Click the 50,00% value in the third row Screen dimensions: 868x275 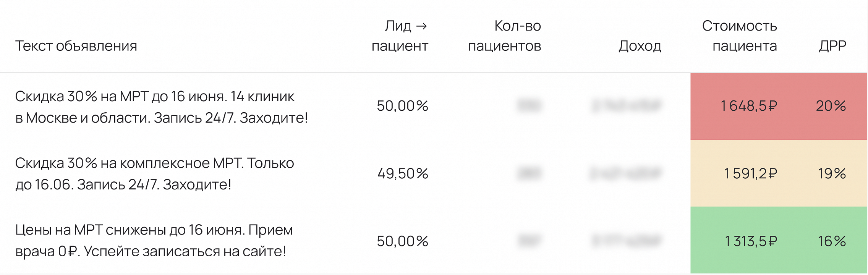(402, 241)
